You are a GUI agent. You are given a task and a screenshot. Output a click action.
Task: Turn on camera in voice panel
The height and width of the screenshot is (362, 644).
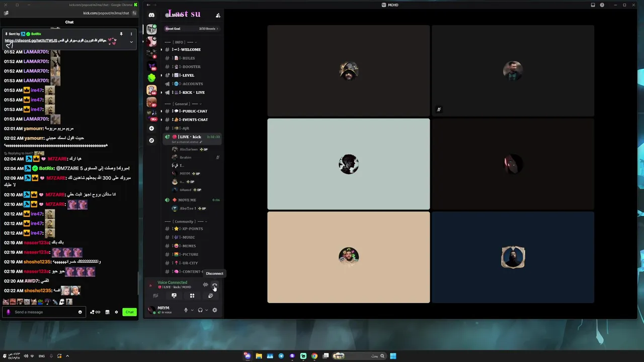[156, 296]
